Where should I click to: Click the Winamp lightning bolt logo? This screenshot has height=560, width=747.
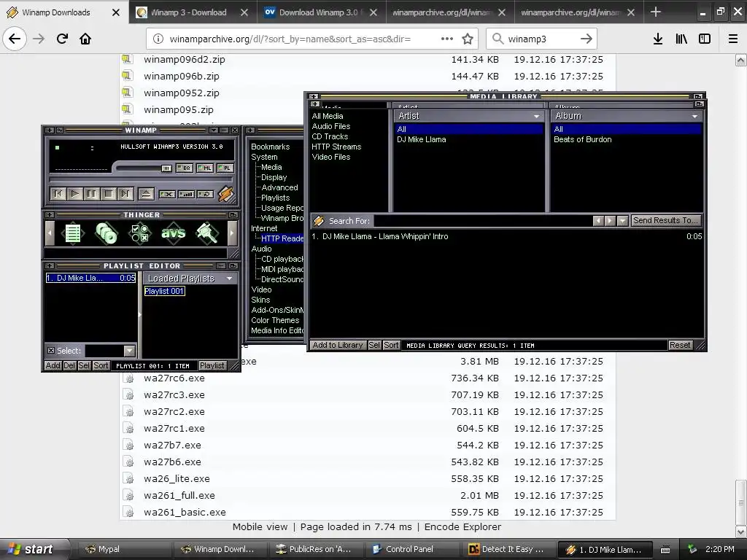[226, 194]
